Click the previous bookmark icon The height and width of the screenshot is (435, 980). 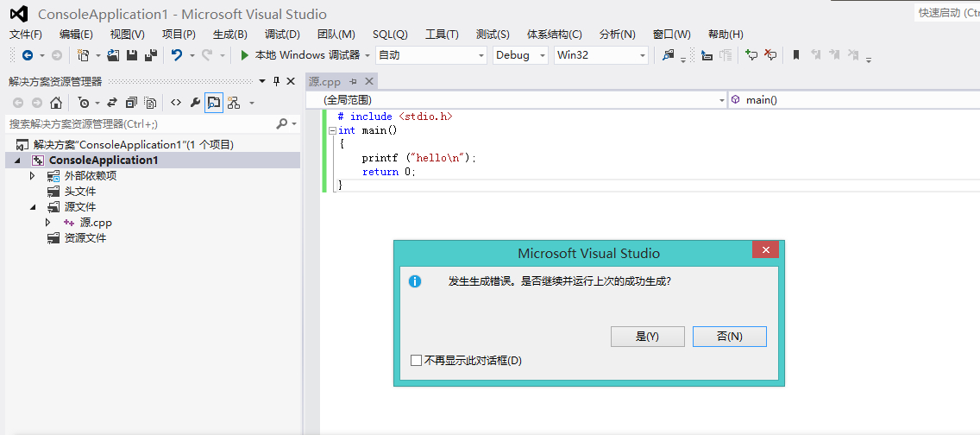coord(815,55)
